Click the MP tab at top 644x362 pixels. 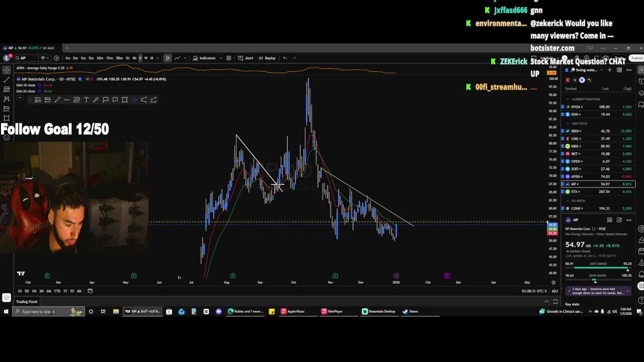pos(30,48)
